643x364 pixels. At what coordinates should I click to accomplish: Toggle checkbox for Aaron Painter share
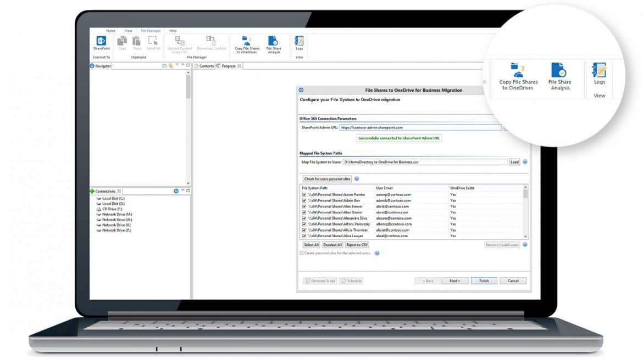pos(304,194)
